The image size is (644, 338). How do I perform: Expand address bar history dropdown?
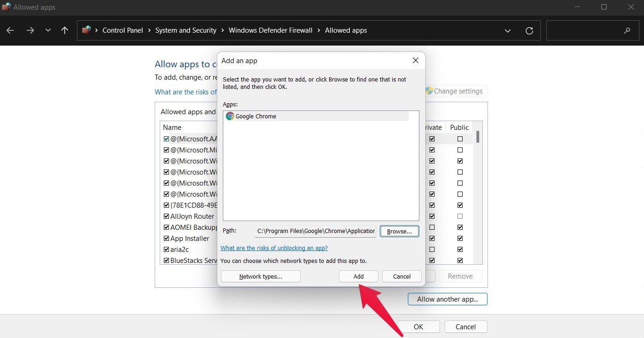508,31
